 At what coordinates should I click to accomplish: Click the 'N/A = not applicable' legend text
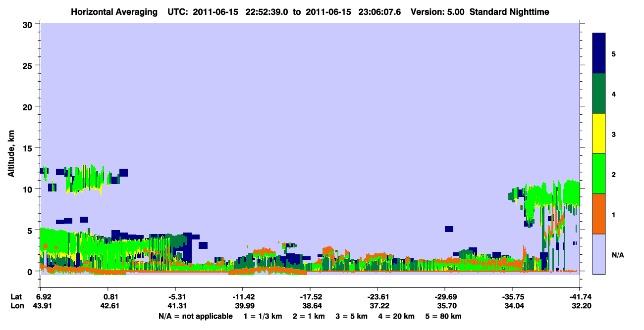195,316
